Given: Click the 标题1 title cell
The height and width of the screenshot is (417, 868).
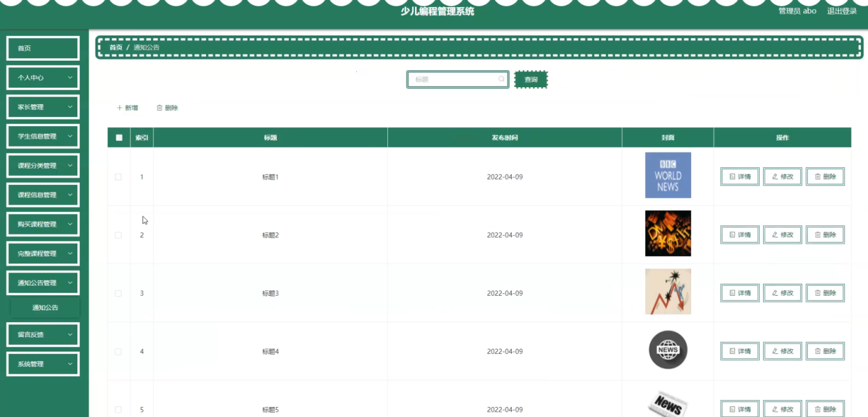Looking at the screenshot, I should pyautogui.click(x=271, y=177).
